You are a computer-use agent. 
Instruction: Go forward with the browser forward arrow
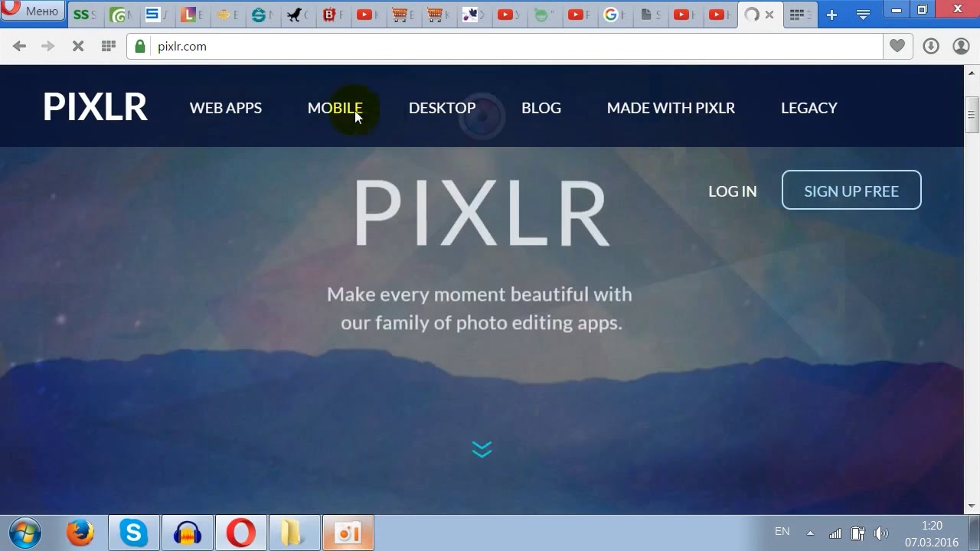(47, 47)
